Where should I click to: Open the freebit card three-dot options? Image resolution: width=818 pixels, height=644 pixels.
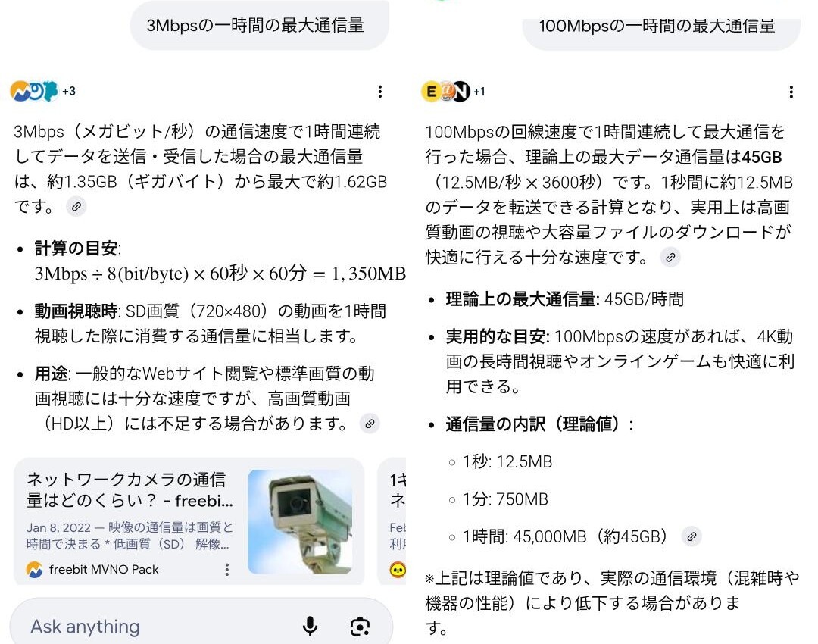pos(227,569)
